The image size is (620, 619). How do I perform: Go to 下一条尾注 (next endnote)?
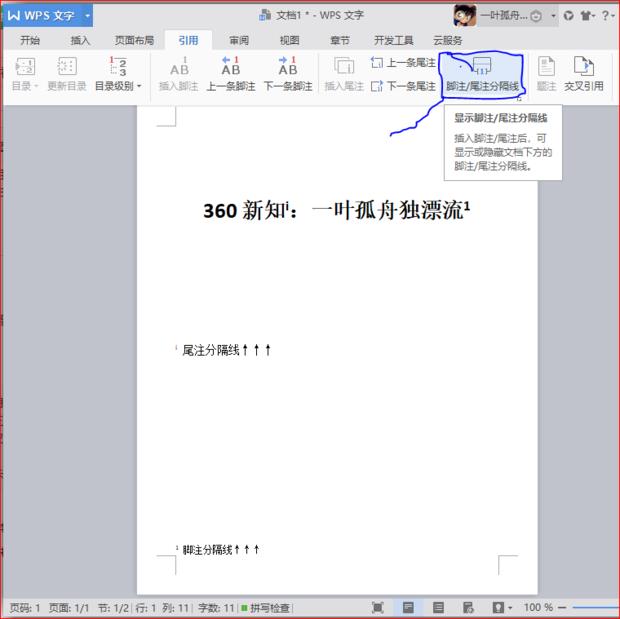tap(404, 86)
